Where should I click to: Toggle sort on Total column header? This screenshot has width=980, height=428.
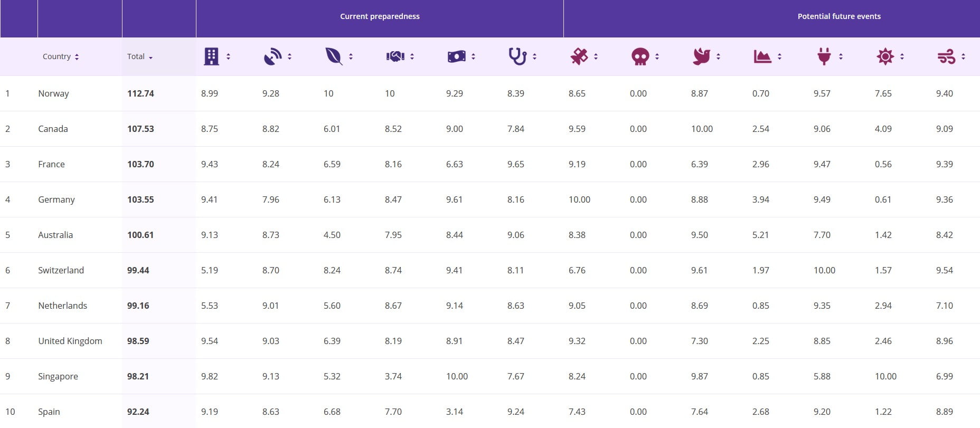140,56
